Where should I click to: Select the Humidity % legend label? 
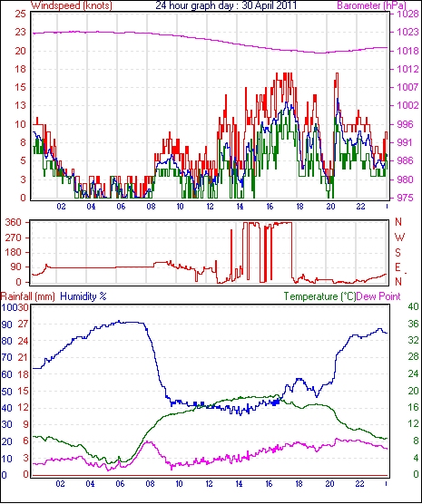pyautogui.click(x=83, y=296)
